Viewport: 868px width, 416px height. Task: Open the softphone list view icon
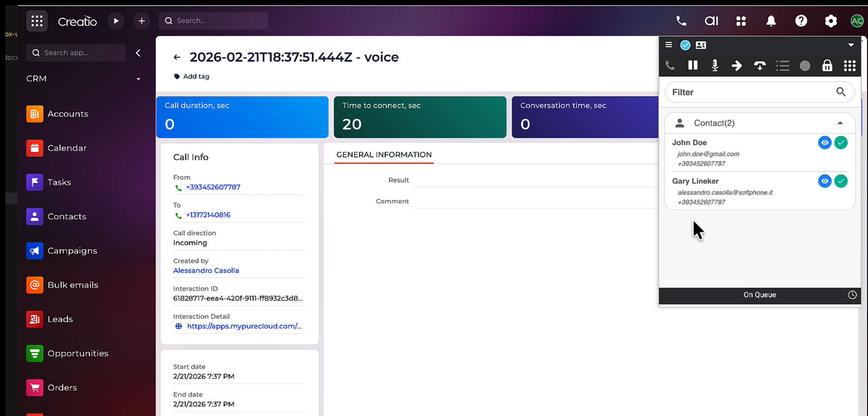[783, 65]
